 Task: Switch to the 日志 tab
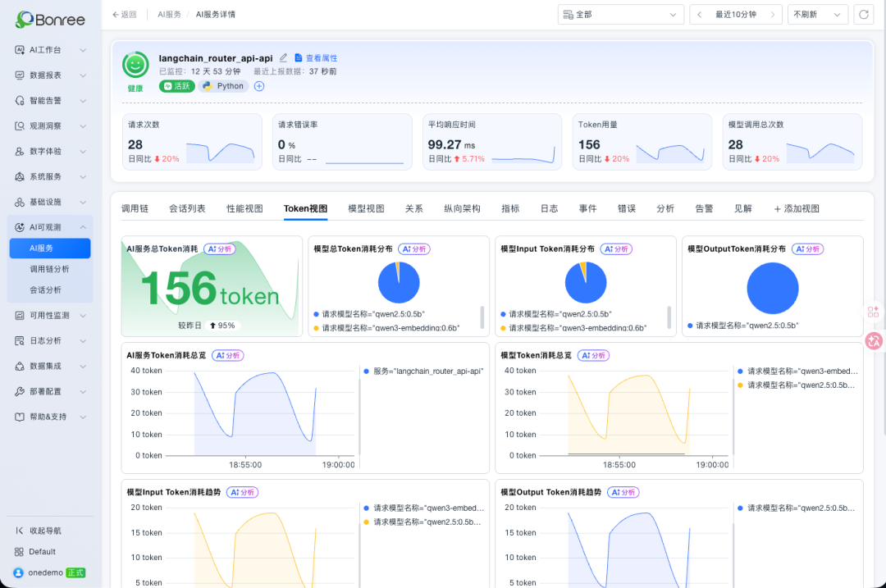[x=549, y=209]
